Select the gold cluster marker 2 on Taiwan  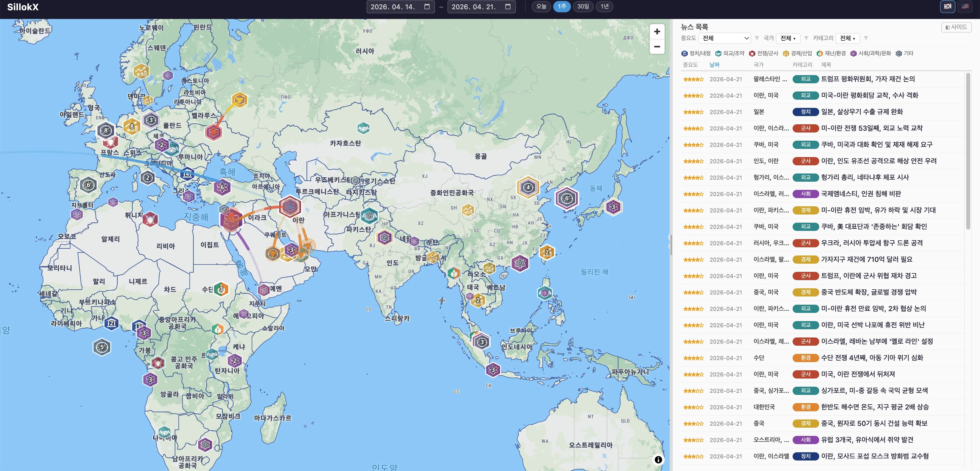point(547,252)
